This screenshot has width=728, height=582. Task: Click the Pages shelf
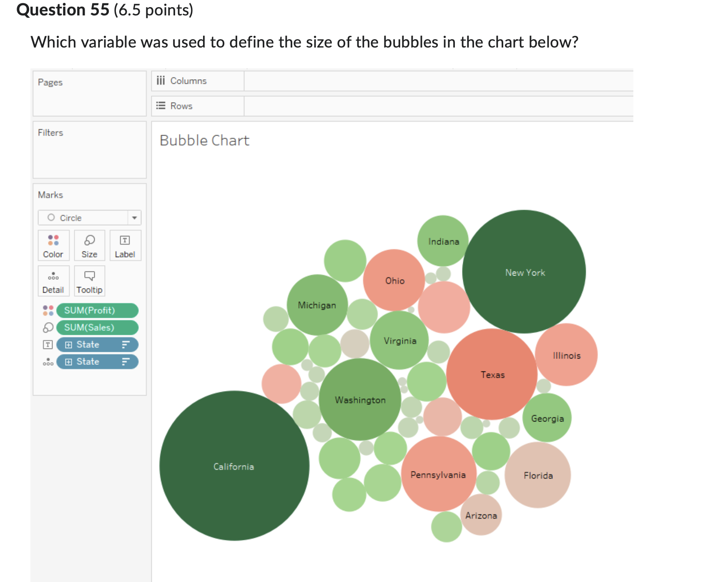[90, 93]
